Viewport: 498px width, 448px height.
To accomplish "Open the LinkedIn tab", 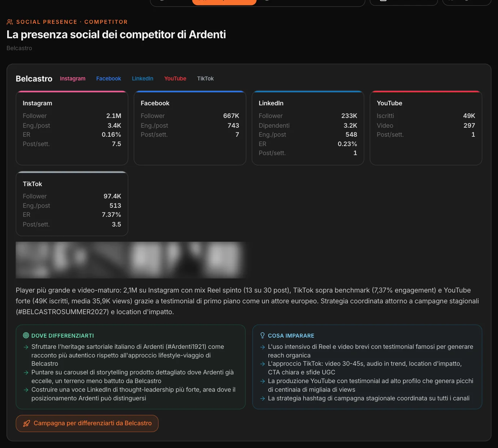I will click(x=143, y=79).
